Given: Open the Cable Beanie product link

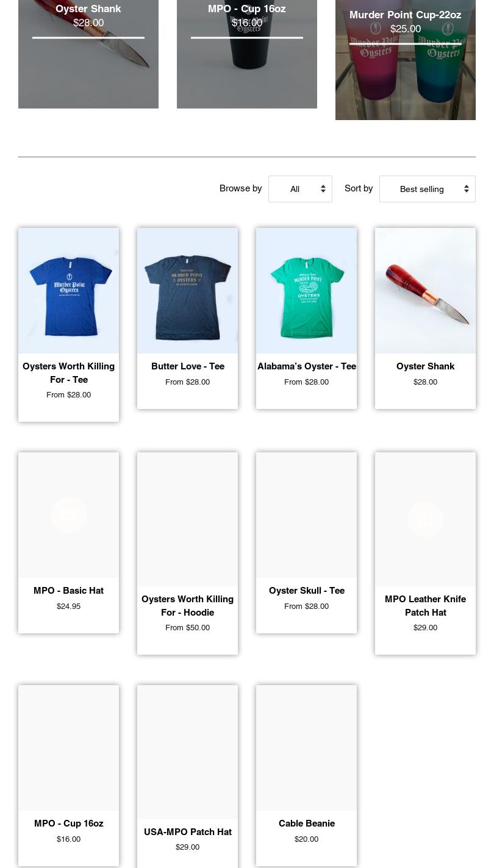Looking at the screenshot, I should tap(306, 824).
